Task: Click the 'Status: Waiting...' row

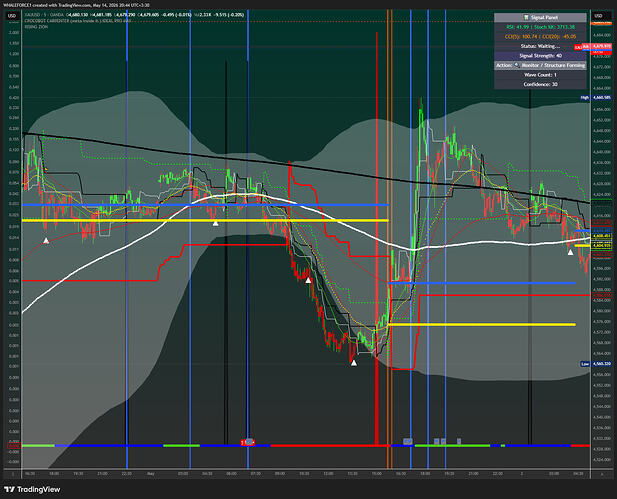Action: [540, 46]
